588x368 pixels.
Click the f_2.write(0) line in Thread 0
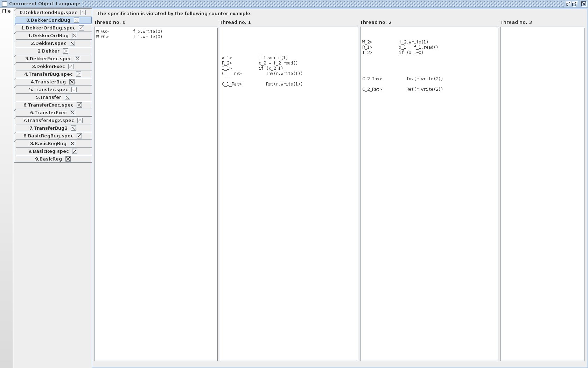[147, 32]
